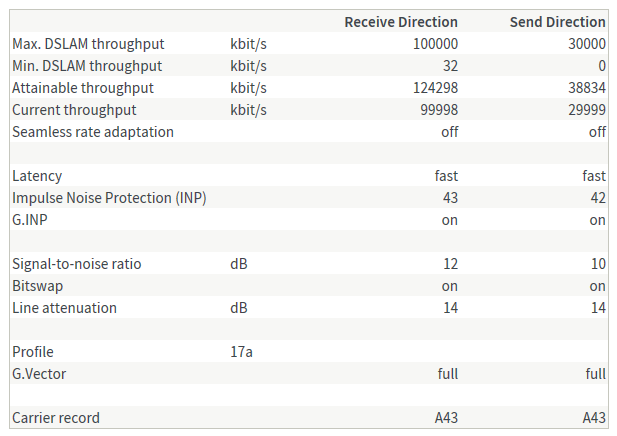The height and width of the screenshot is (436, 617).
Task: Click the Seamless rate adaptation label
Action: pyautogui.click(x=93, y=132)
